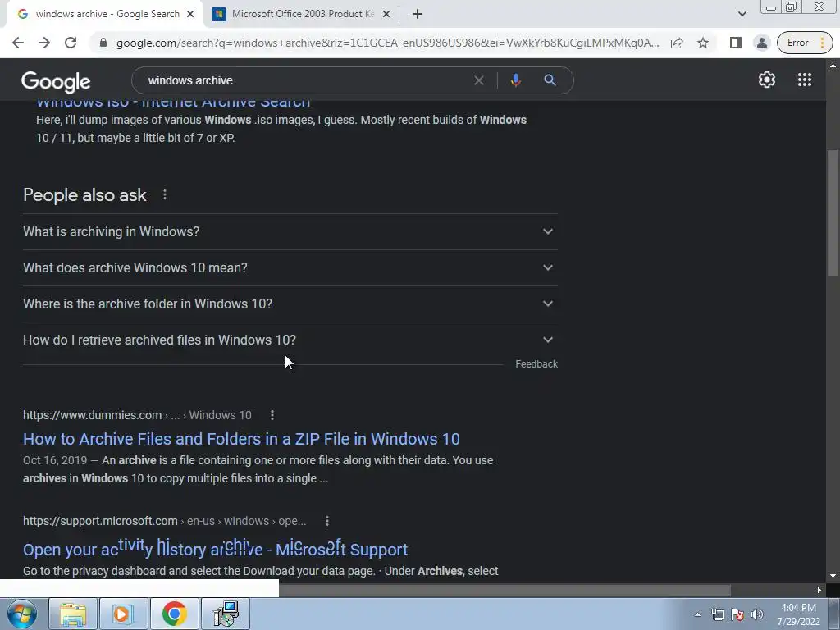The height and width of the screenshot is (630, 840).
Task: Click the https://support.microsoft.com breadcrumb text
Action: 100,521
